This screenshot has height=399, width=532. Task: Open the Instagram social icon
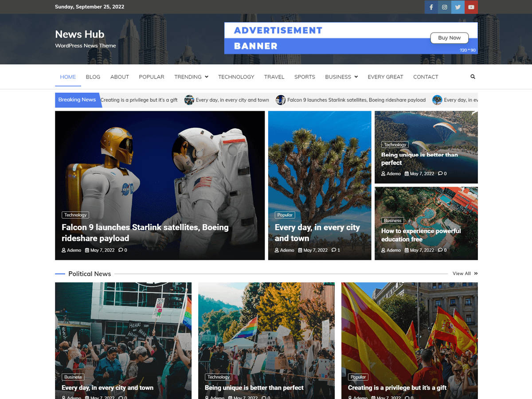444,7
